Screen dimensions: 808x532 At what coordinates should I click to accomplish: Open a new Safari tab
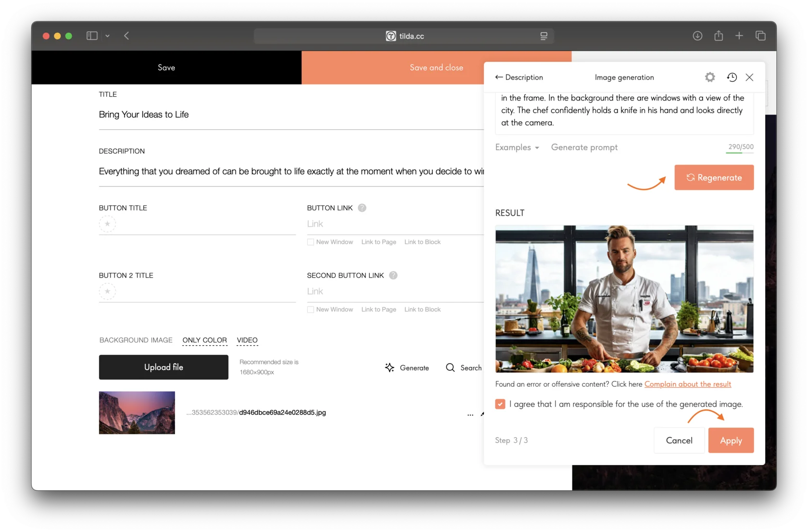[x=739, y=36]
